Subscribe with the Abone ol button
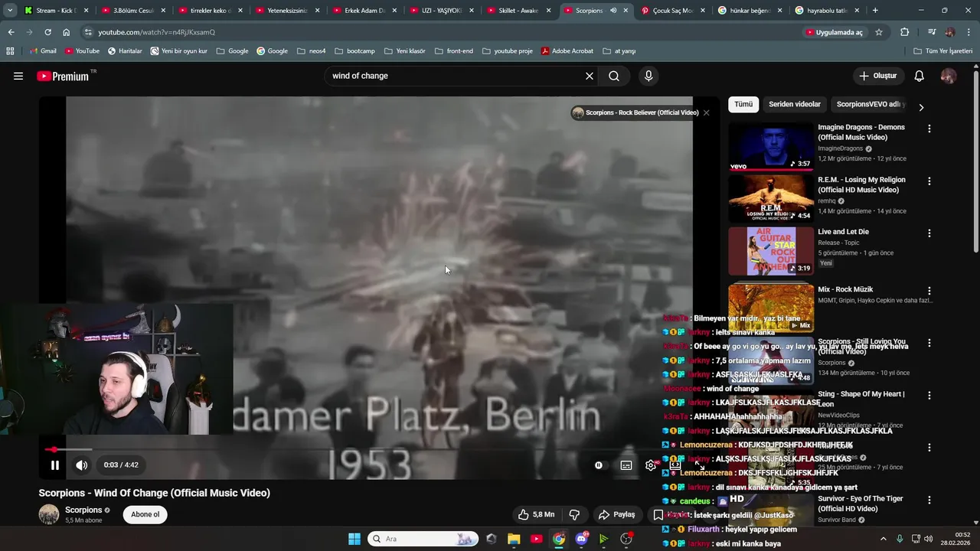 tap(145, 514)
